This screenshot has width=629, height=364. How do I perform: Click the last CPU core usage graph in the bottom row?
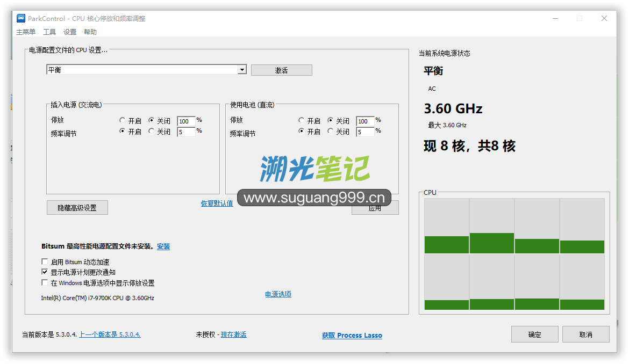tap(582, 282)
